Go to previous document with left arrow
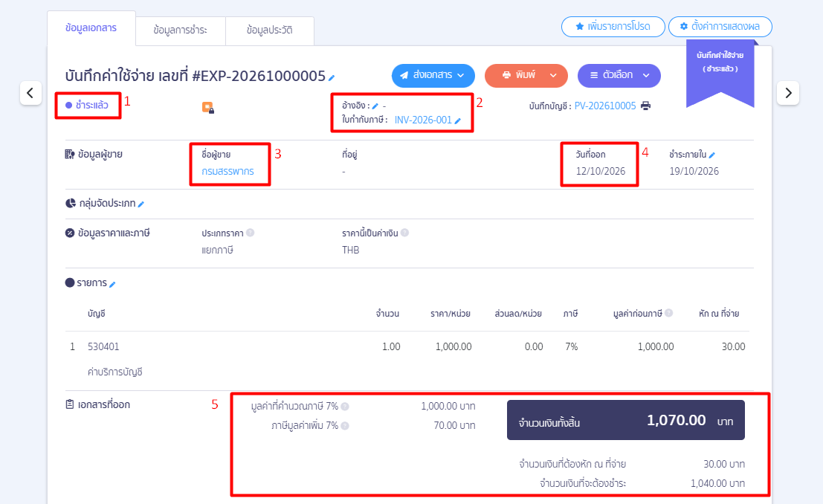 click(30, 93)
